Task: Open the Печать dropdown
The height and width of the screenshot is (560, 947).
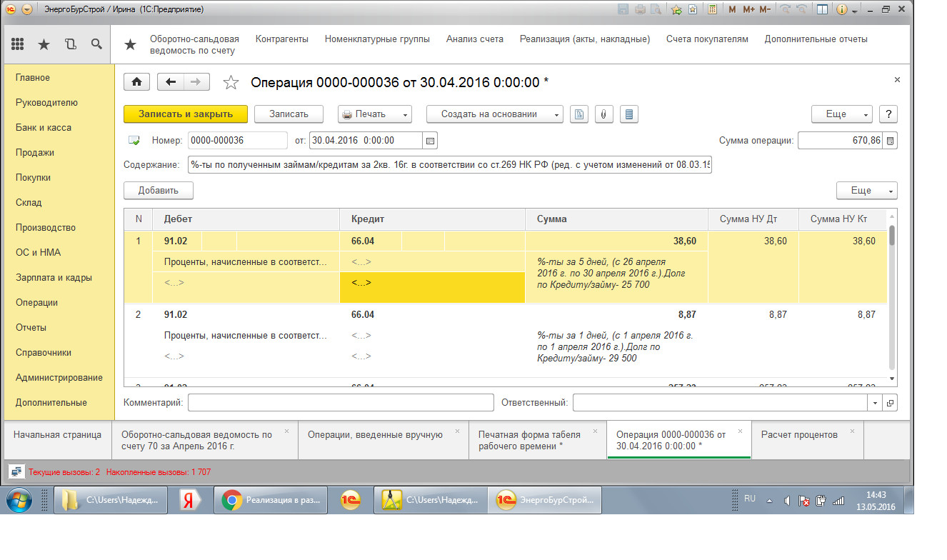Action: 375,114
